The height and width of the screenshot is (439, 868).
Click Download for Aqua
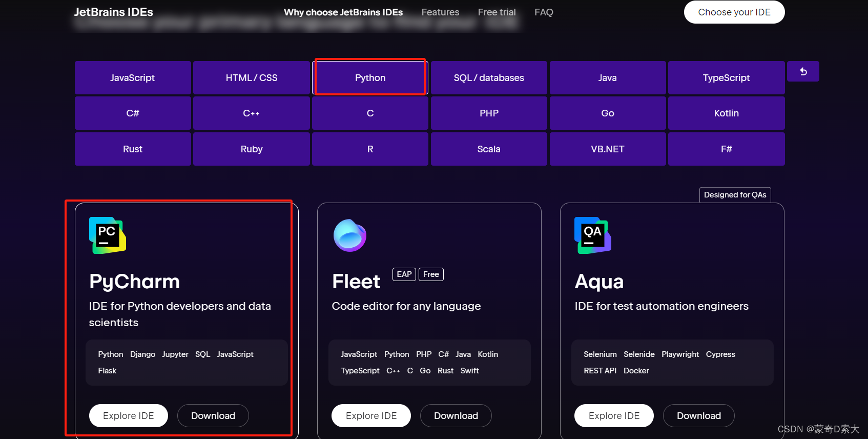699,415
